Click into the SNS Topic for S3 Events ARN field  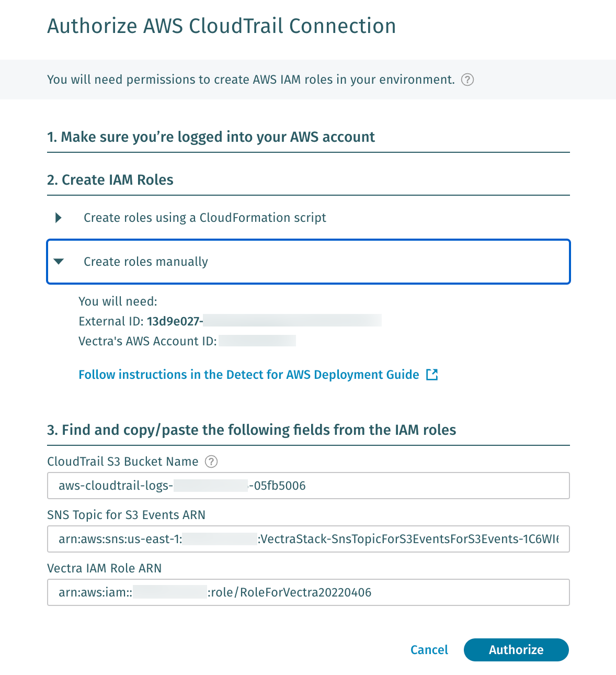309,539
